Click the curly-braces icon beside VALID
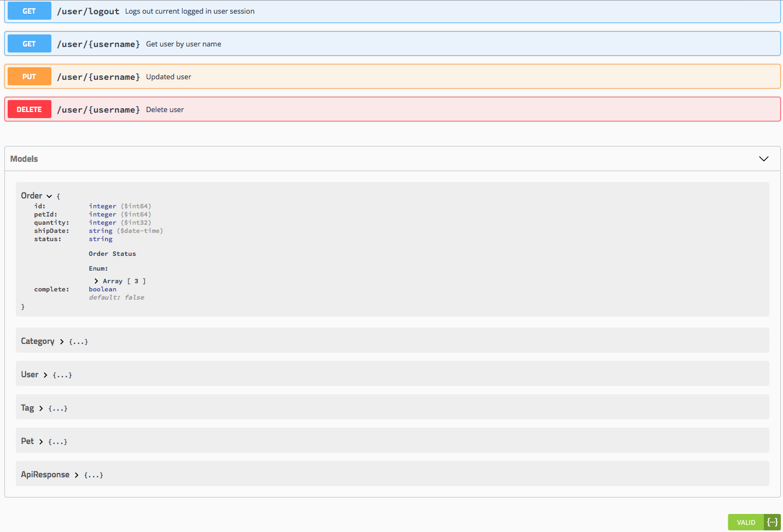This screenshot has height=532, width=783. [x=772, y=522]
